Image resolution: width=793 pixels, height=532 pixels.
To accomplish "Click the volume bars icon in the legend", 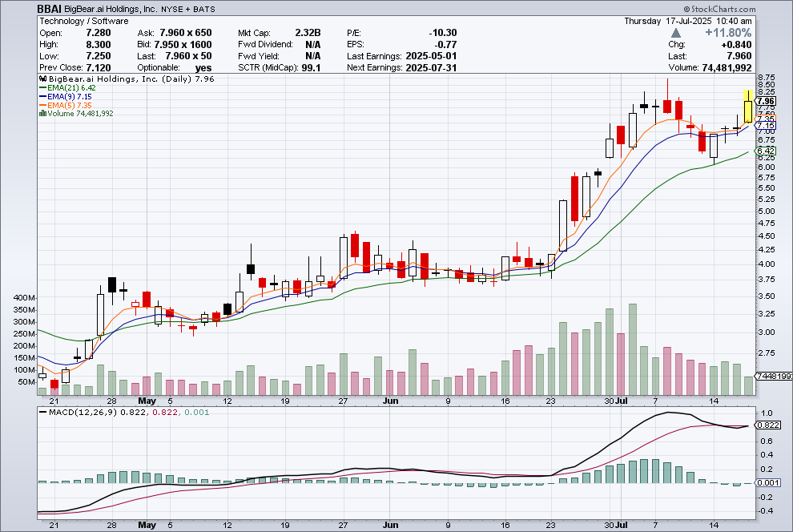I will [x=43, y=114].
